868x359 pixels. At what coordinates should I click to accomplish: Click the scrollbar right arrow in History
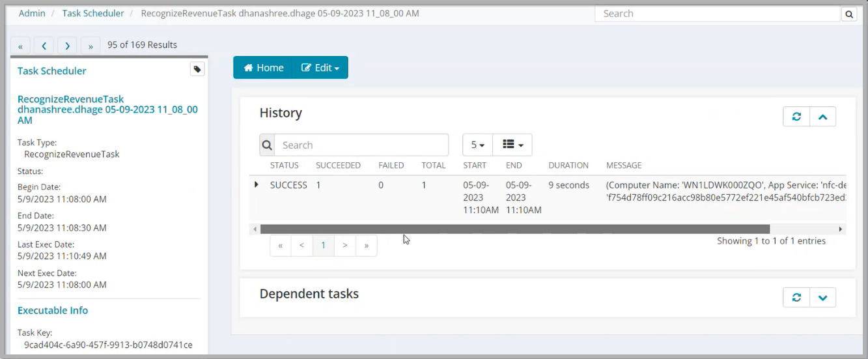tap(841, 229)
